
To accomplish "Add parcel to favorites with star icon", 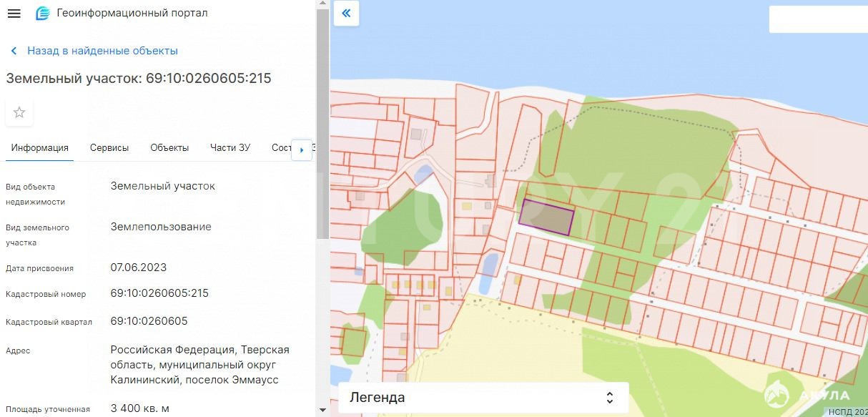I will coord(19,112).
